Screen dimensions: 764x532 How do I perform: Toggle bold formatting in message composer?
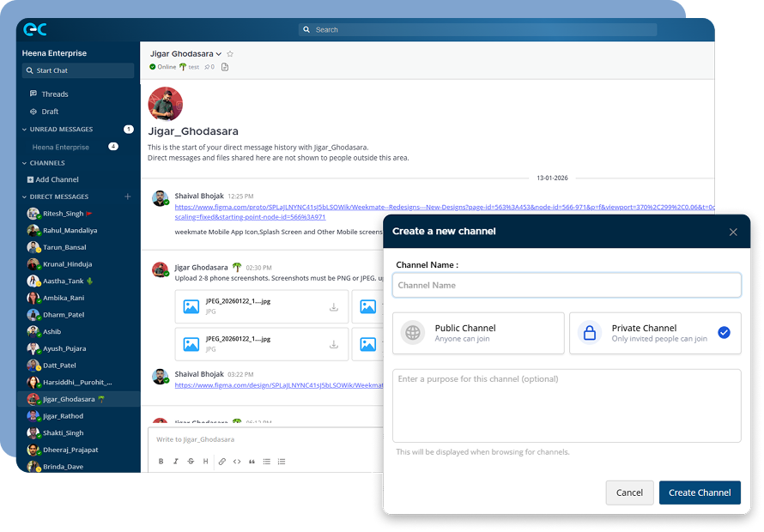coord(161,462)
